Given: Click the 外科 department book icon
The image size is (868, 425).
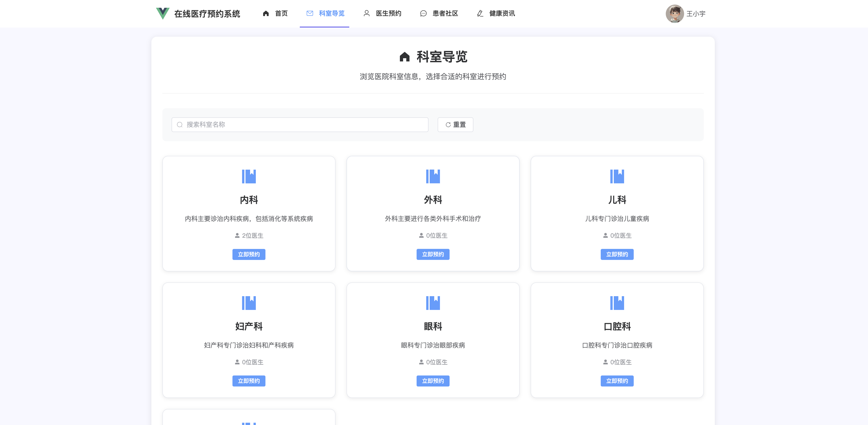Looking at the screenshot, I should (433, 177).
